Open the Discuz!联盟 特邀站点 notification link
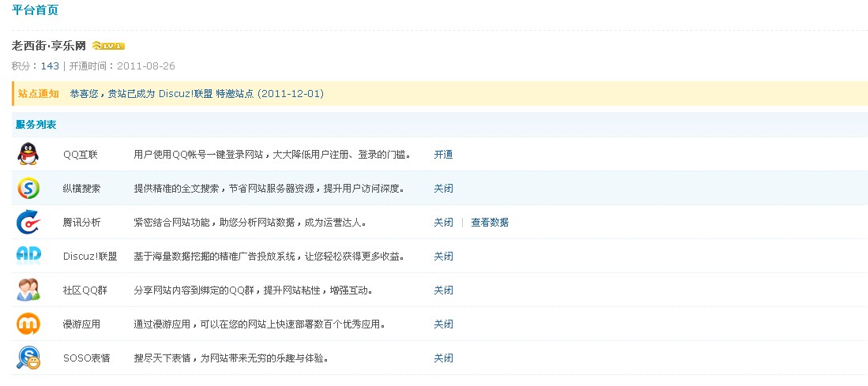This screenshot has width=868, height=386. (x=197, y=93)
